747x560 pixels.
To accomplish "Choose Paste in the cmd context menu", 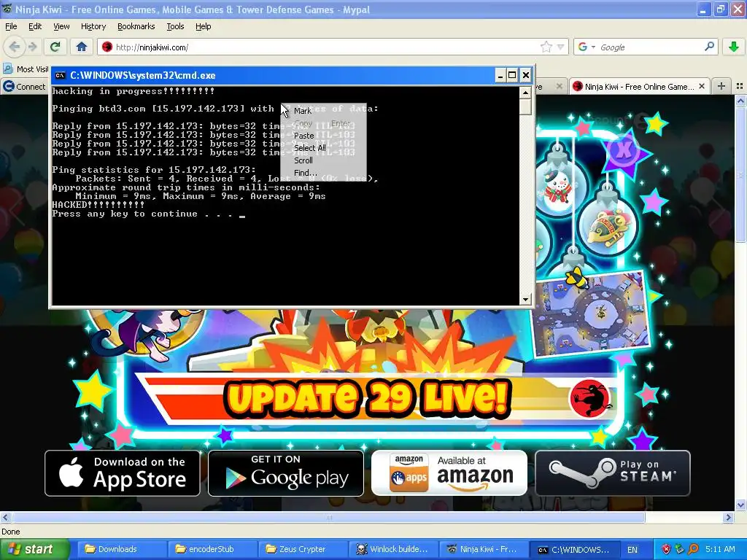I will point(324,136).
